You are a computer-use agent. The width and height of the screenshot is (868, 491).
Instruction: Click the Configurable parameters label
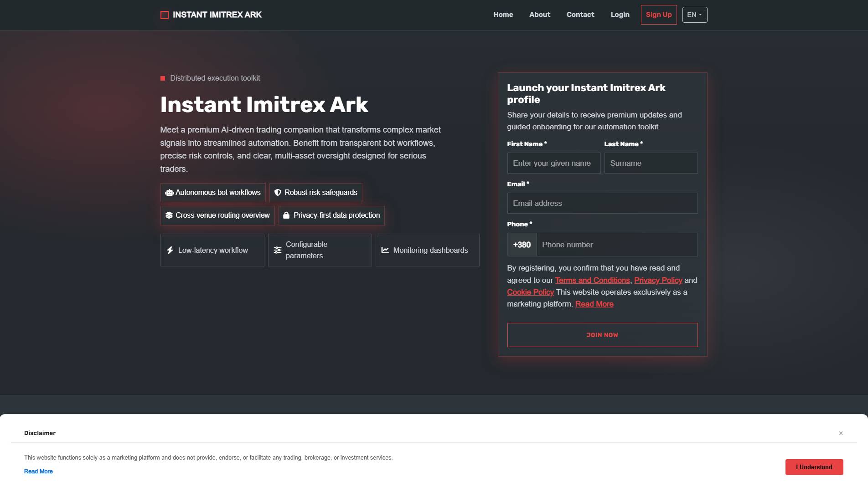[306, 250]
